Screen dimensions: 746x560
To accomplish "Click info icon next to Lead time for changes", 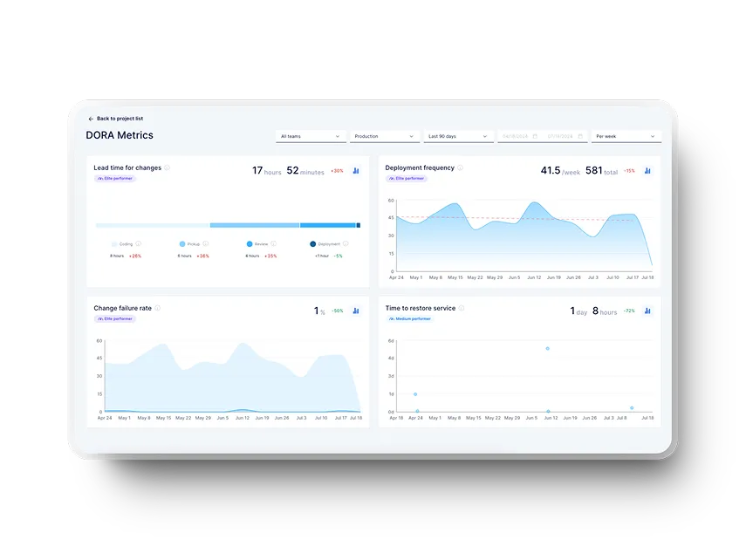I will pyautogui.click(x=168, y=167).
